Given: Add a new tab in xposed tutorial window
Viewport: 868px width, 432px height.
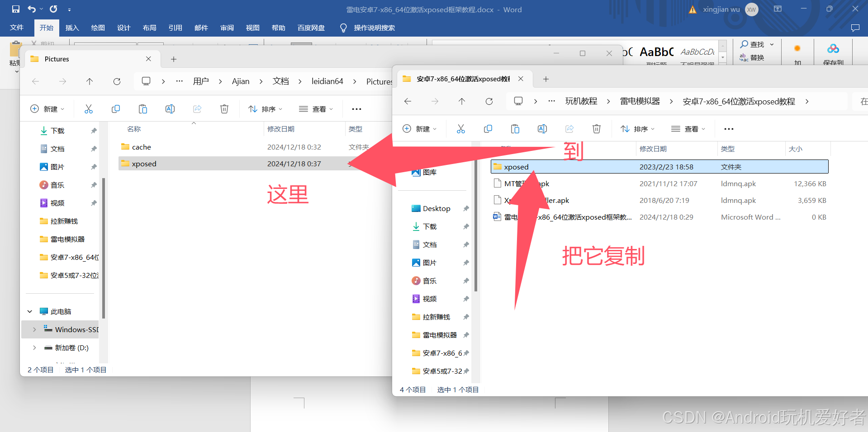Looking at the screenshot, I should (546, 79).
